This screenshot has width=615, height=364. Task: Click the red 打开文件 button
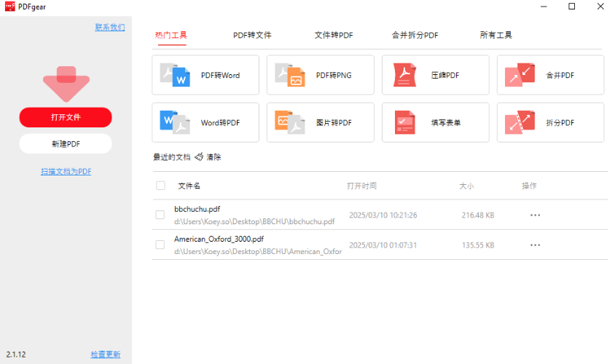[x=66, y=117]
